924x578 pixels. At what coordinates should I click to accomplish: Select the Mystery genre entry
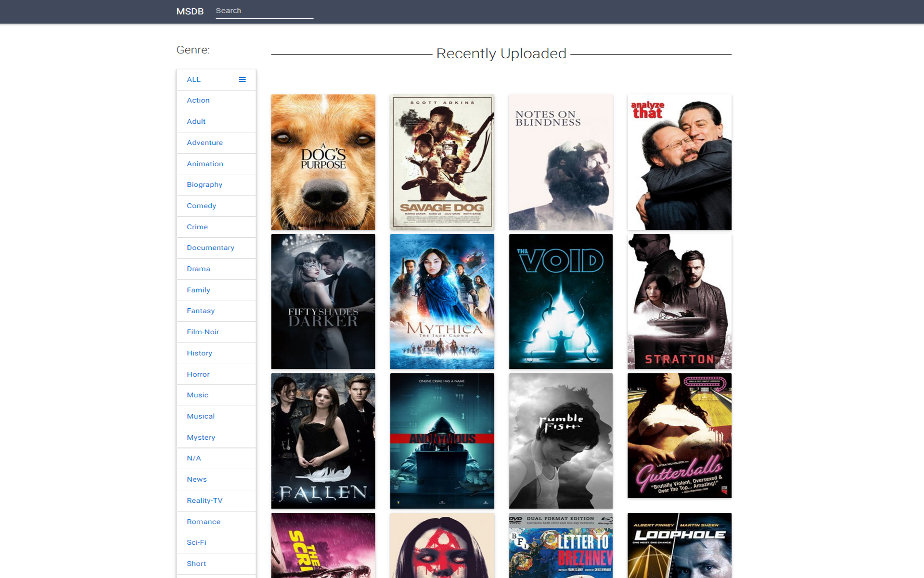pyautogui.click(x=216, y=437)
